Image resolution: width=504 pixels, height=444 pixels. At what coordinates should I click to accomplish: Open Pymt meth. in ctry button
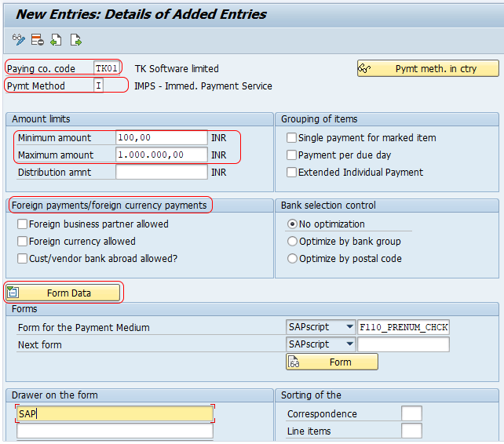click(428, 68)
